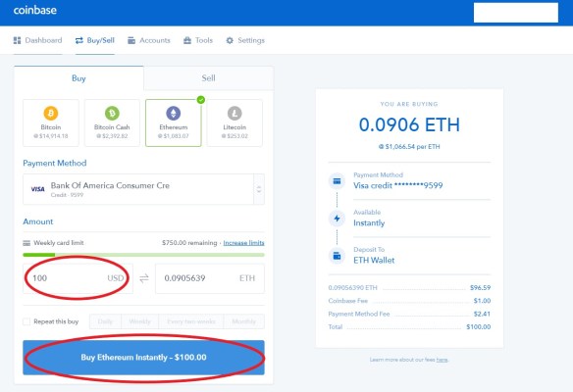
Task: Open the Dashboard page
Action: [37, 40]
